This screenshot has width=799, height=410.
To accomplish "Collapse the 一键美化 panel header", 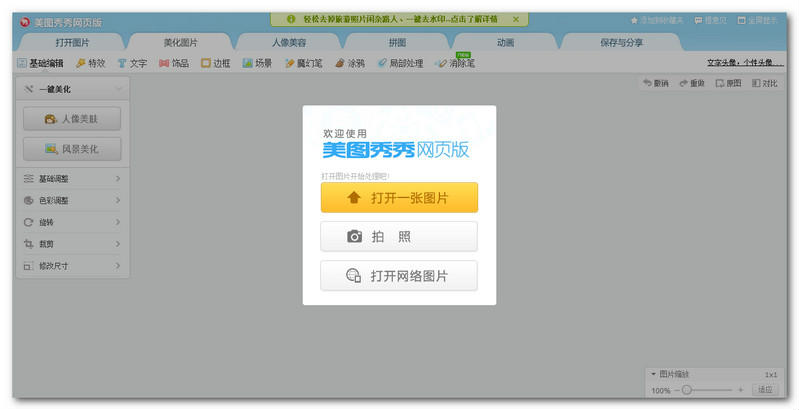I will 72,89.
